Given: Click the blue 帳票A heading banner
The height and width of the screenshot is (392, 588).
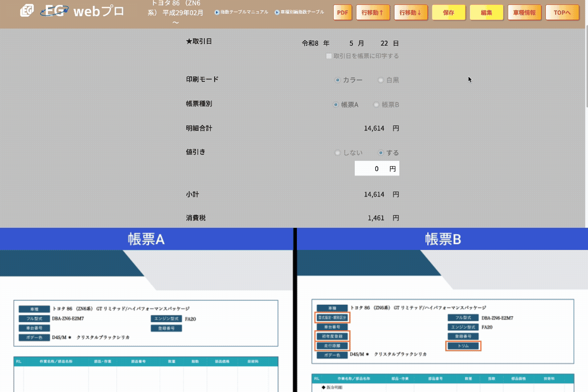Looking at the screenshot, I should click(146, 239).
